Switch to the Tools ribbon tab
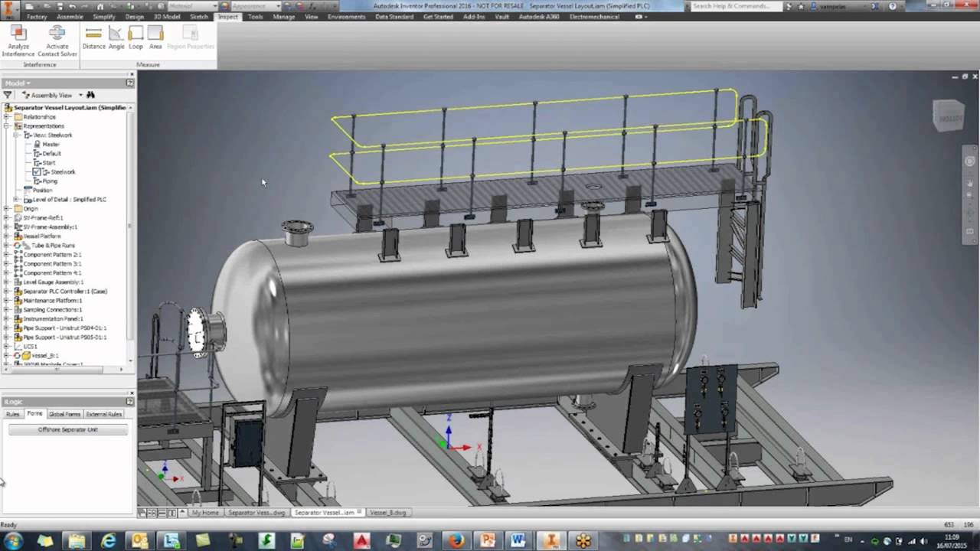The height and width of the screenshot is (551, 980). point(256,16)
